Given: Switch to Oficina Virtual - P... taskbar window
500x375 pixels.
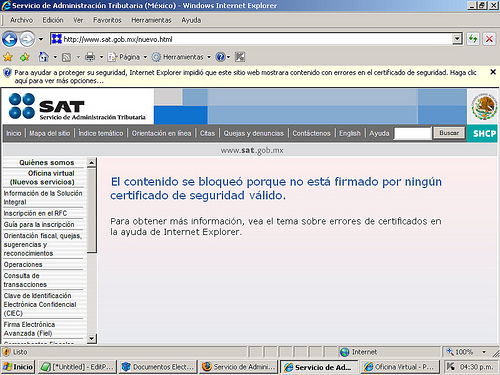Looking at the screenshot, I should click(x=399, y=367).
